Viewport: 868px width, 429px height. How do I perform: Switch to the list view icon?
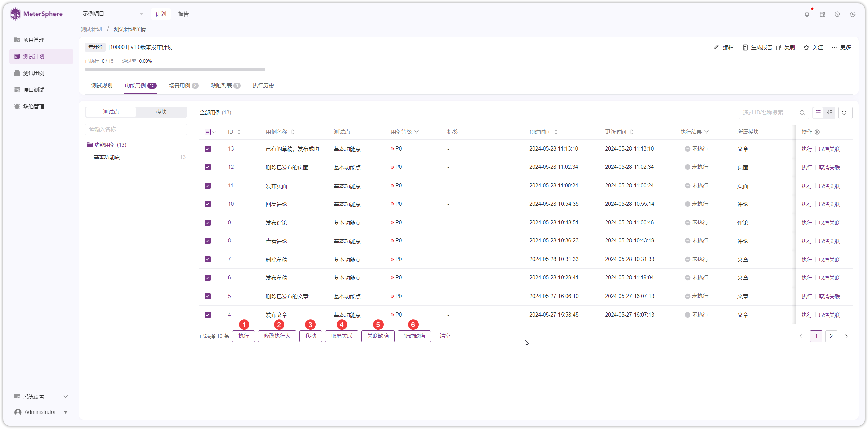pyautogui.click(x=818, y=113)
